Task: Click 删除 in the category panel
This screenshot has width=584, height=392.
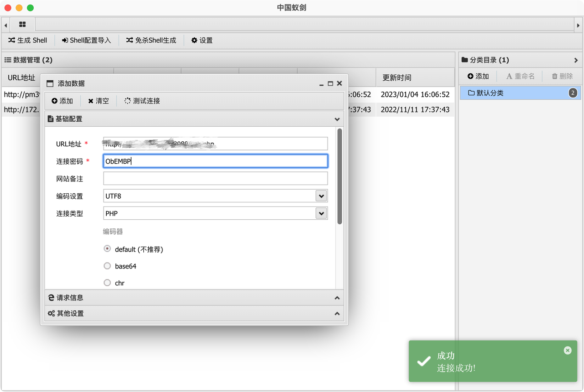Action: pyautogui.click(x=562, y=76)
